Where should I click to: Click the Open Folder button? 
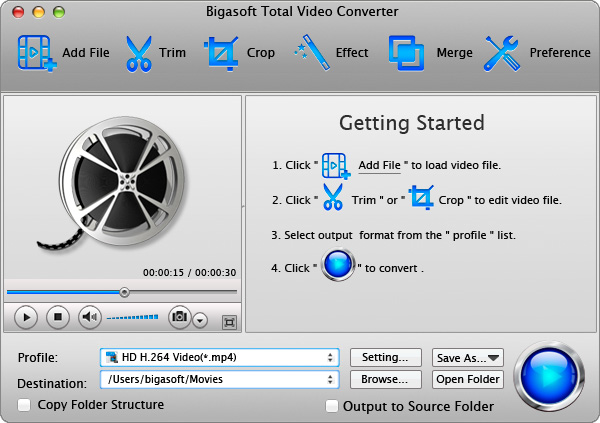tap(467, 379)
